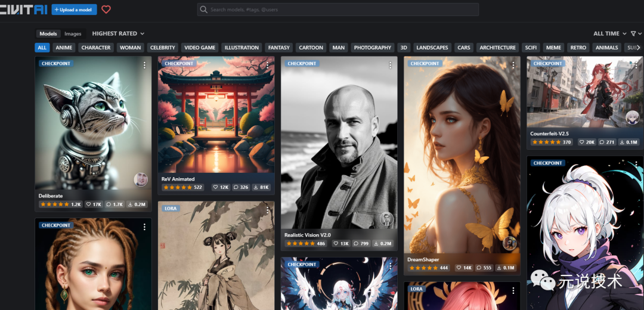
Task: Open the ALL TIME period dropdown
Action: [610, 33]
